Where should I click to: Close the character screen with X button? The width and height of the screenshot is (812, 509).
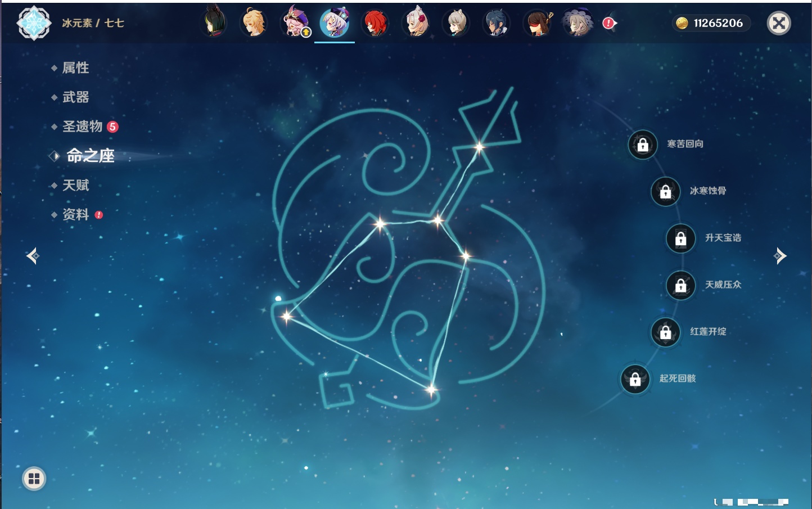[x=779, y=23]
